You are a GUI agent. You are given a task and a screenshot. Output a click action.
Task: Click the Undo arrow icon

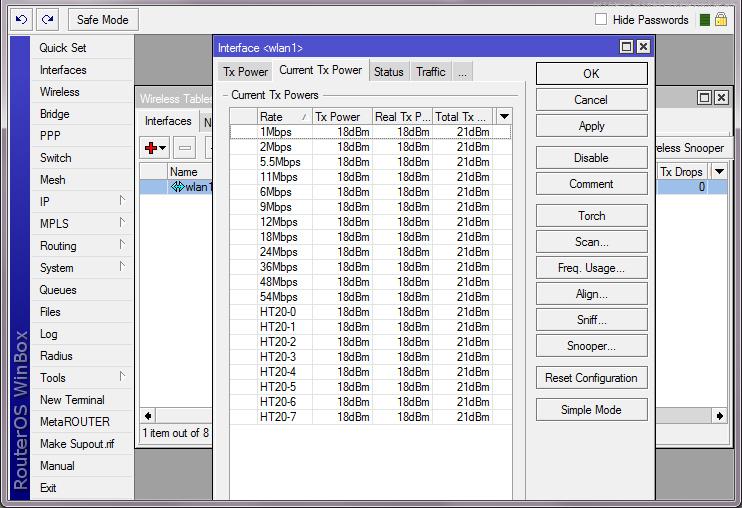click(x=21, y=19)
